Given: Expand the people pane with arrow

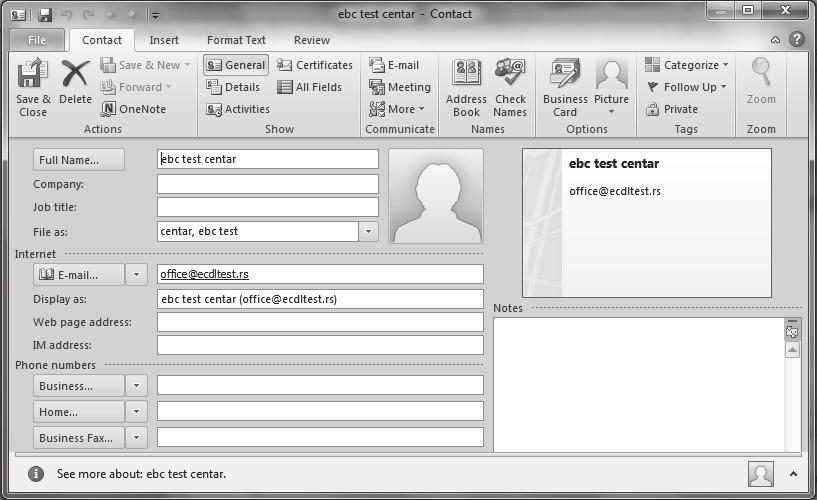Looking at the screenshot, I should 793,474.
